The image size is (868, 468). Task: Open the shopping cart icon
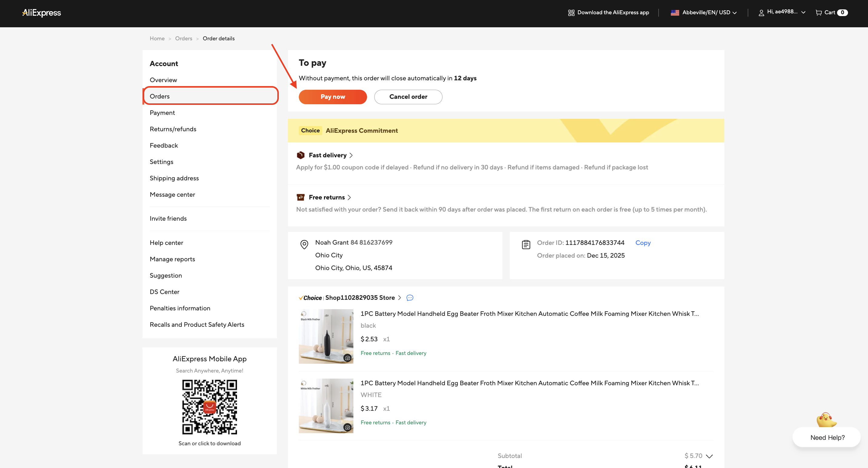(819, 12)
